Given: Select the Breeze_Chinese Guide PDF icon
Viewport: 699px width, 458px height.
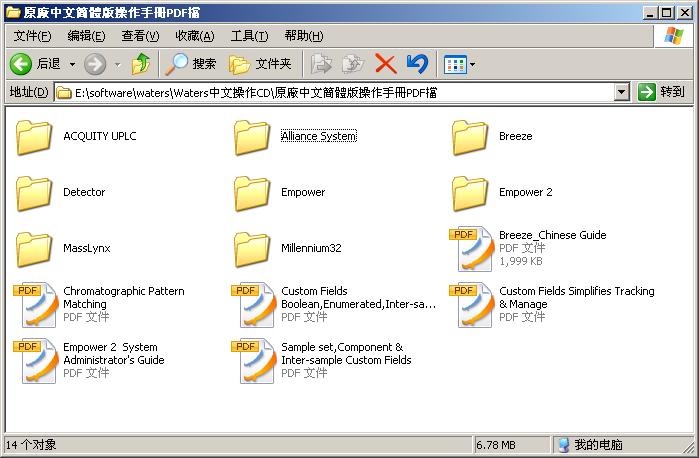Looking at the screenshot, I should coord(472,249).
